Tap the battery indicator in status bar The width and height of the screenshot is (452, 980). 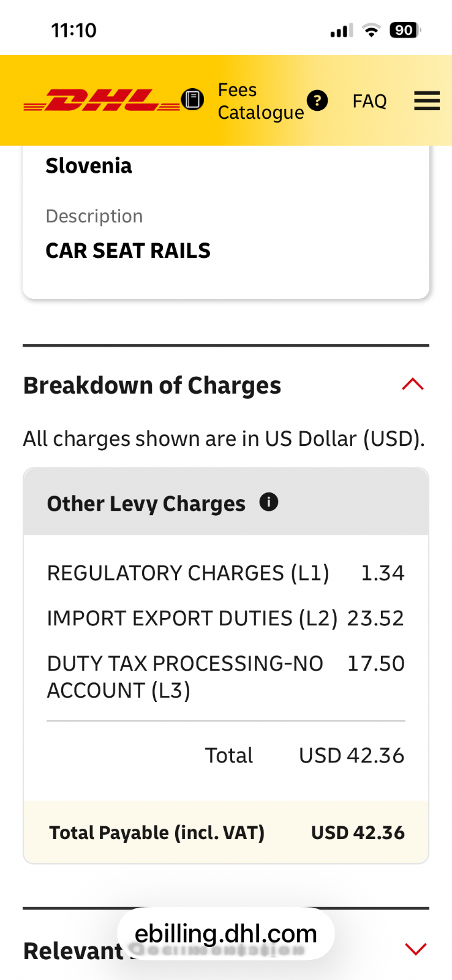[x=405, y=30]
